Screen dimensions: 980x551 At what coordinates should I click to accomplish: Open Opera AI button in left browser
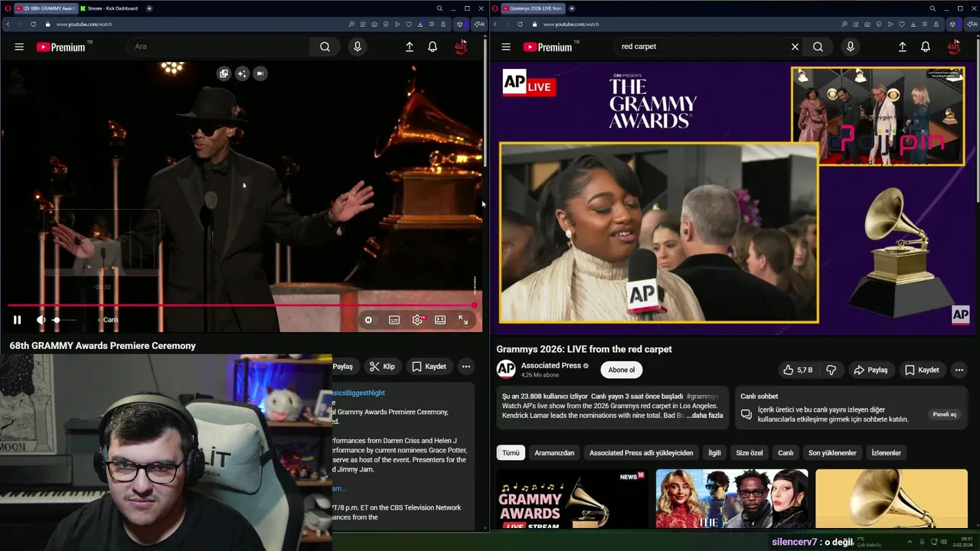click(479, 24)
